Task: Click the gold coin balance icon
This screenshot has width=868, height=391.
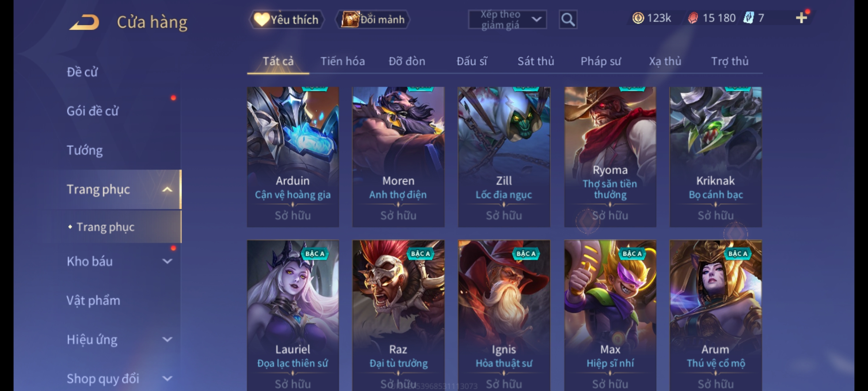Action: click(638, 18)
